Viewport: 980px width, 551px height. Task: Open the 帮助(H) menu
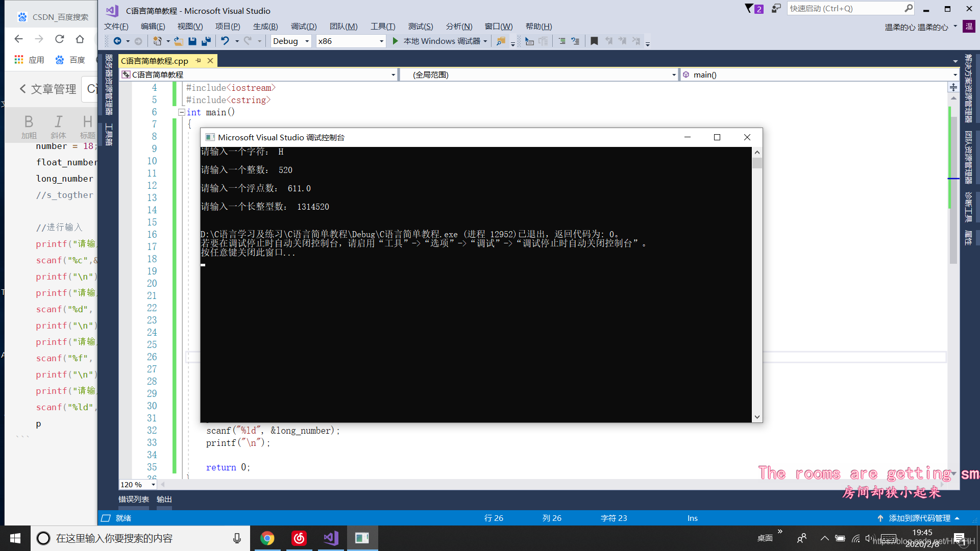(x=539, y=27)
